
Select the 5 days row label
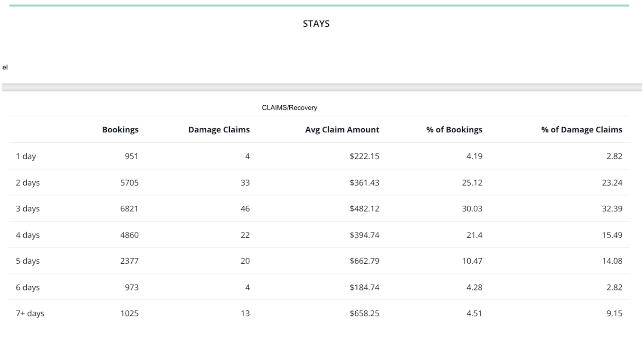coord(28,261)
